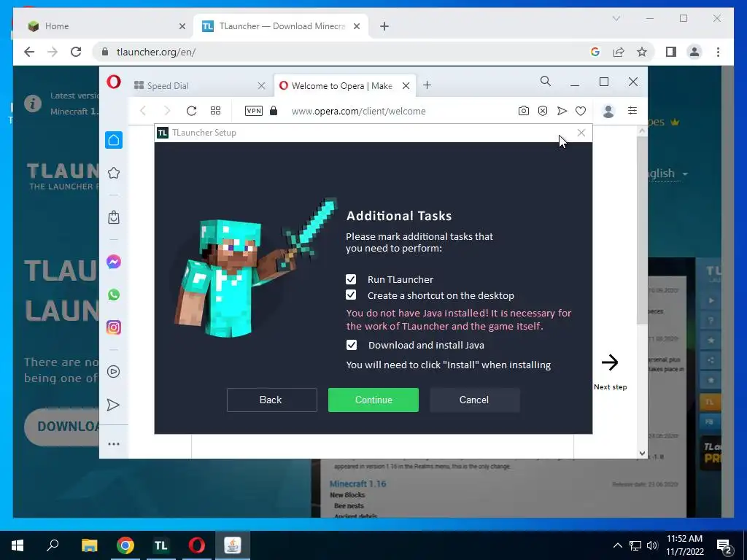Image resolution: width=747 pixels, height=560 pixels.
Task: Open Chrome tab search chevron
Action: pos(616,18)
